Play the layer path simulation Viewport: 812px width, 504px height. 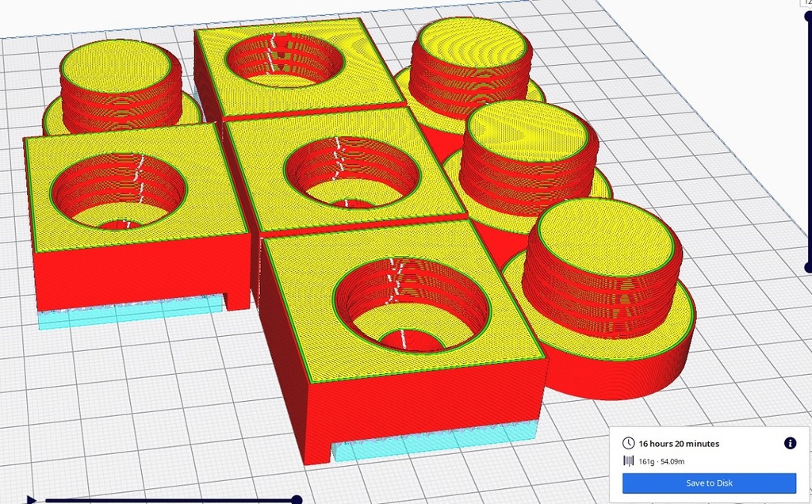31,499
